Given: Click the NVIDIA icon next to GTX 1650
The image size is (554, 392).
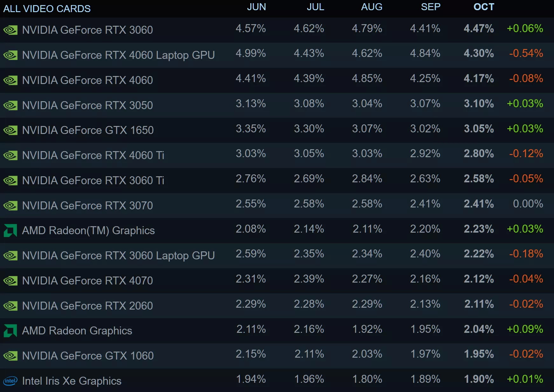Looking at the screenshot, I should [x=10, y=130].
